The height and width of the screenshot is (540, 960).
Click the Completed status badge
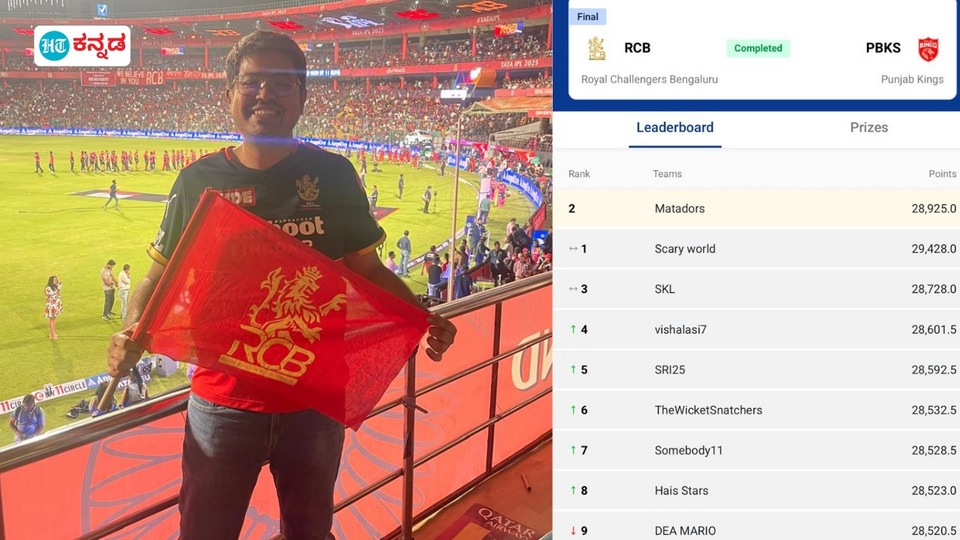pyautogui.click(x=758, y=48)
